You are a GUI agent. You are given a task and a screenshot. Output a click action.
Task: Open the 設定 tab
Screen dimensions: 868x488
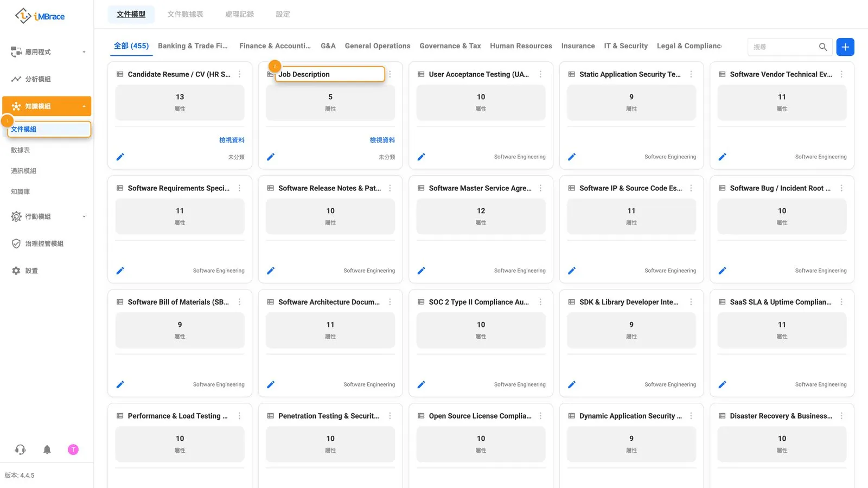click(x=283, y=14)
